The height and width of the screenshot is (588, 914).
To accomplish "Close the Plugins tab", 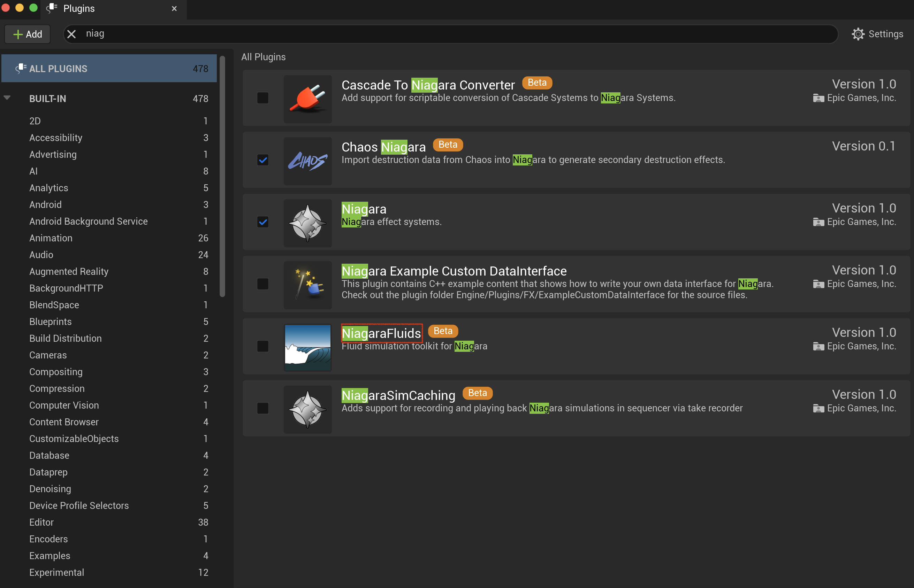I will point(174,8).
